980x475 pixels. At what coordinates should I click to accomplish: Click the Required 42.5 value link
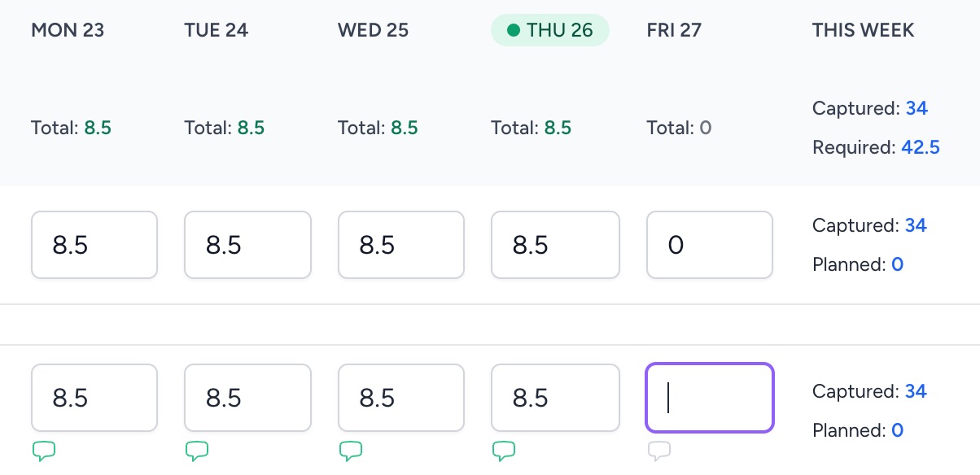921,147
